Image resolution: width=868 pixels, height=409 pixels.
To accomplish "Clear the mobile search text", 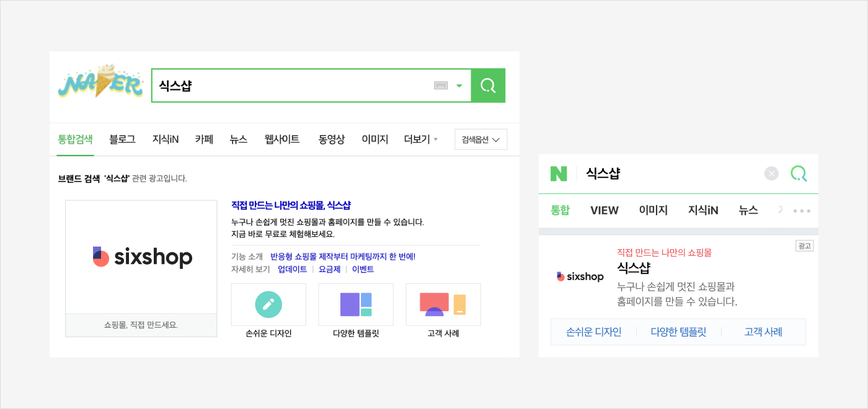I will tap(771, 174).
